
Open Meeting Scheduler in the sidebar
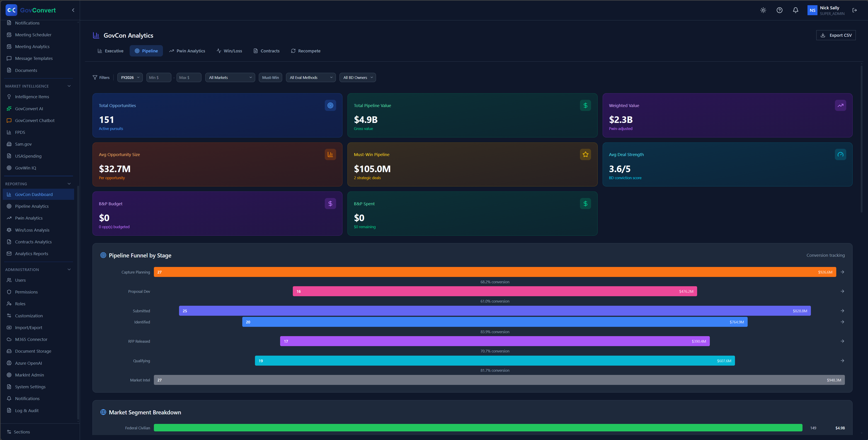[38, 35]
